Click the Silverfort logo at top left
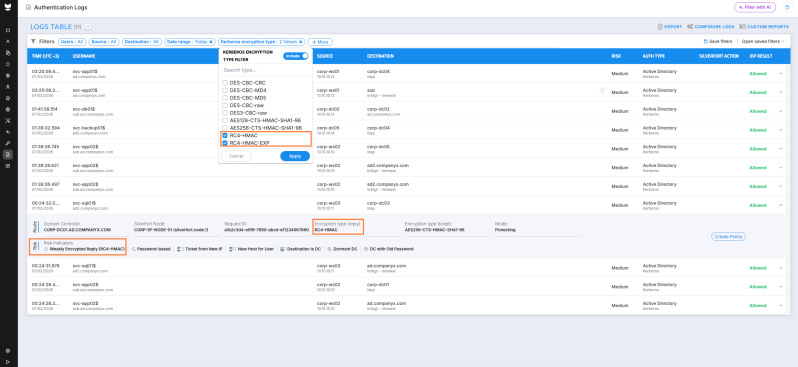798x367 pixels. (8, 7)
